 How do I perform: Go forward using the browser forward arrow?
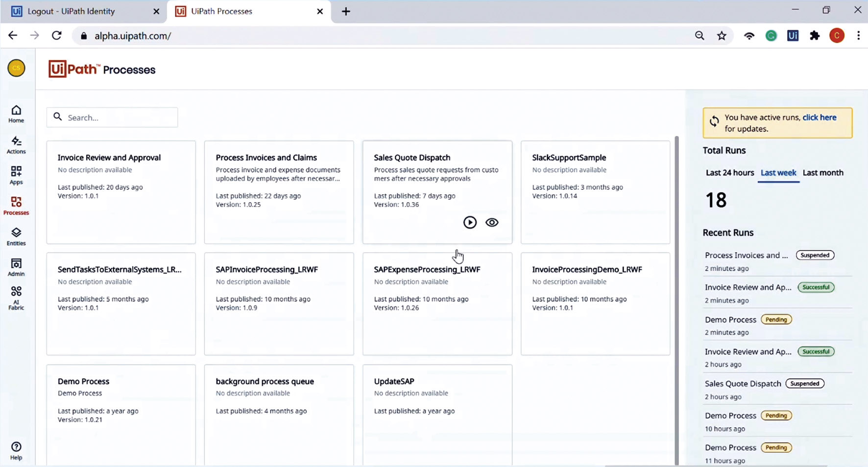pos(34,35)
